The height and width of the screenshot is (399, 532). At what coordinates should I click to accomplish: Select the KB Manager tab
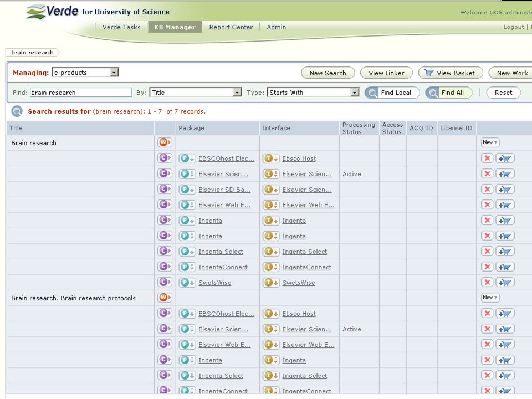(175, 27)
